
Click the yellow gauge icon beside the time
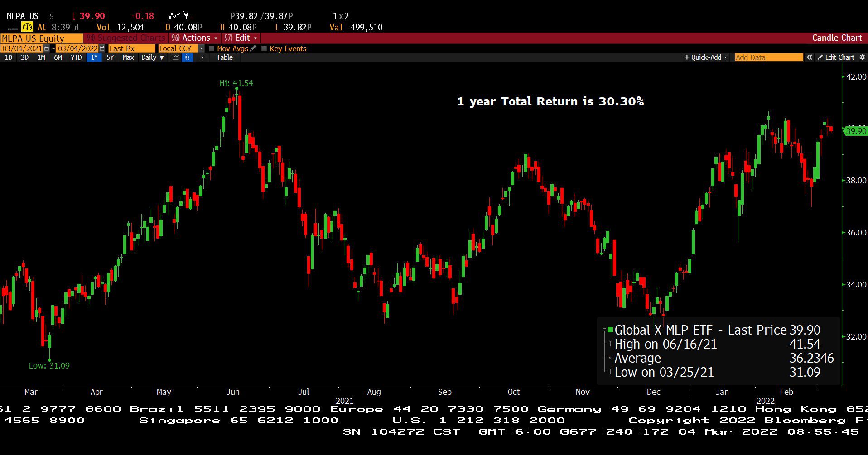[x=27, y=27]
